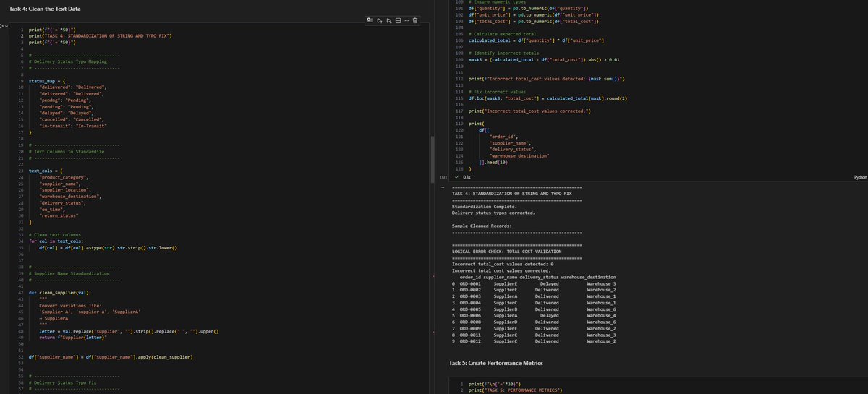This screenshot has height=394, width=868.
Task: Click the 'status_map = {' code line
Action: (x=48, y=80)
